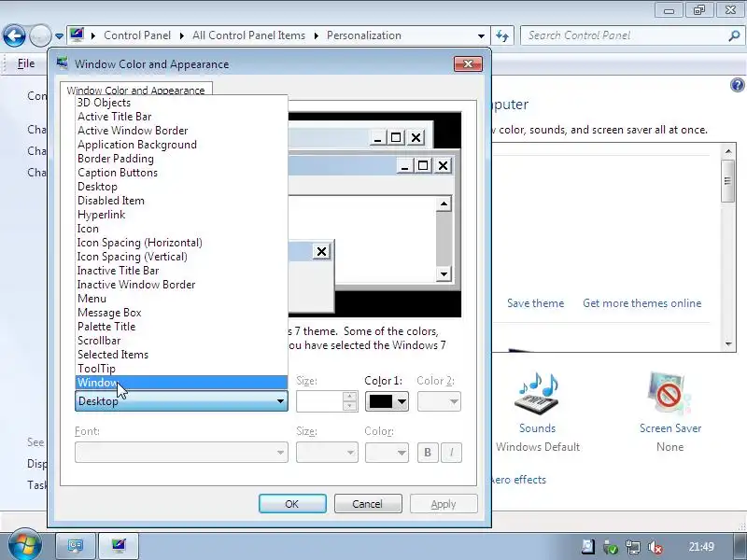Click the Personalization taskbar button

[119, 546]
